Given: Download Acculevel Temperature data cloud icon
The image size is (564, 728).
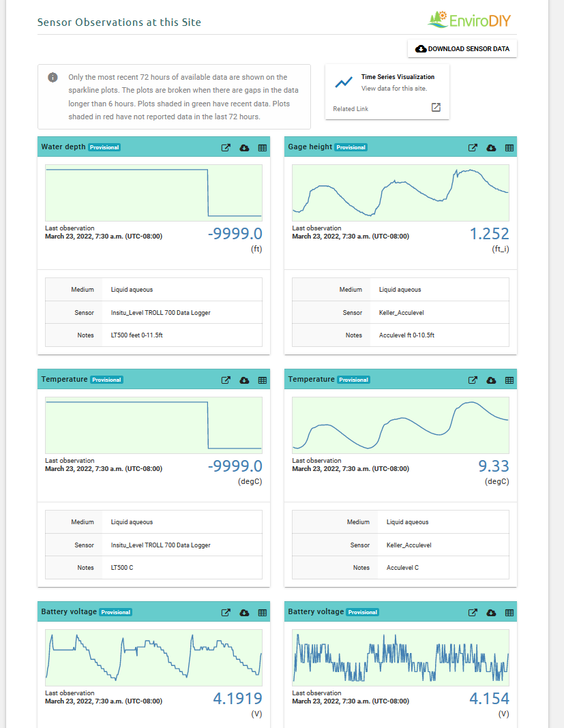Looking at the screenshot, I should click(491, 380).
